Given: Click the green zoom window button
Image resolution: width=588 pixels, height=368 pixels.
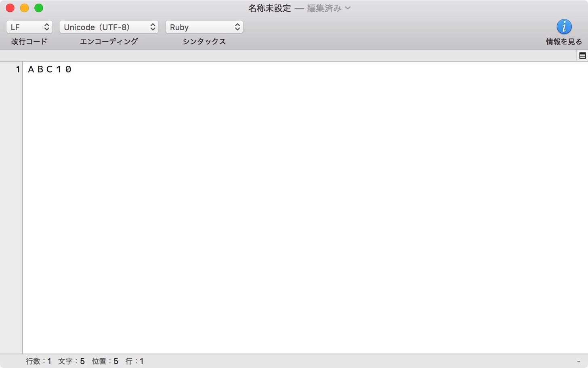Looking at the screenshot, I should tap(39, 8).
